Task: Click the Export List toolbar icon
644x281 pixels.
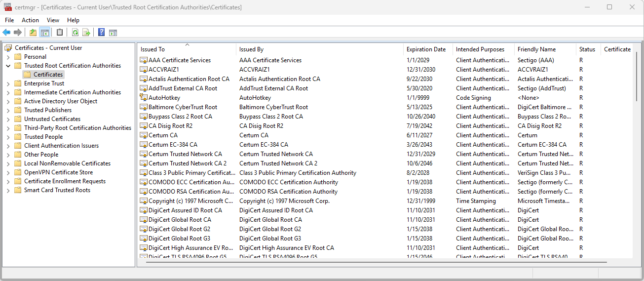Action: pyautogui.click(x=86, y=33)
